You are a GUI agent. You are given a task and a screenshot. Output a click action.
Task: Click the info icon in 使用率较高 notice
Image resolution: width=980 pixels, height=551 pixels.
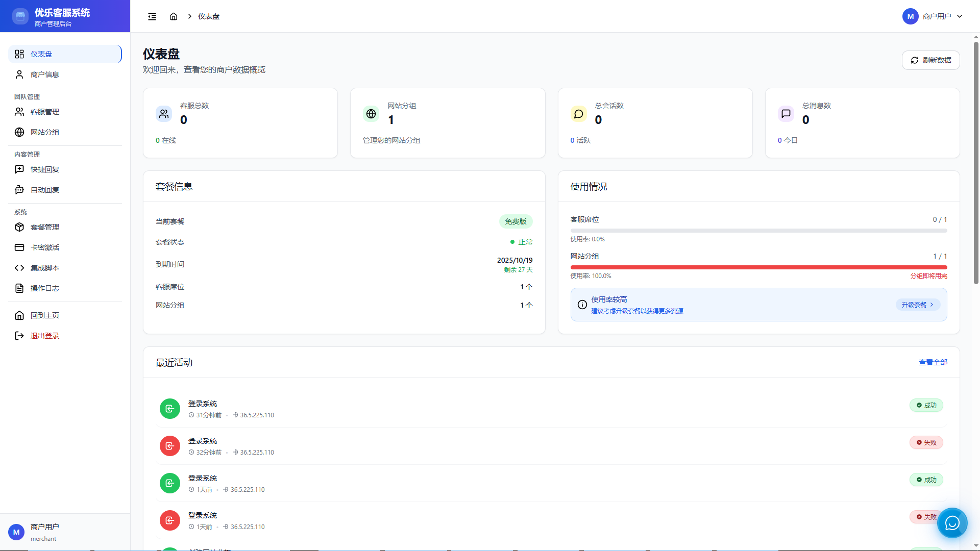click(582, 305)
